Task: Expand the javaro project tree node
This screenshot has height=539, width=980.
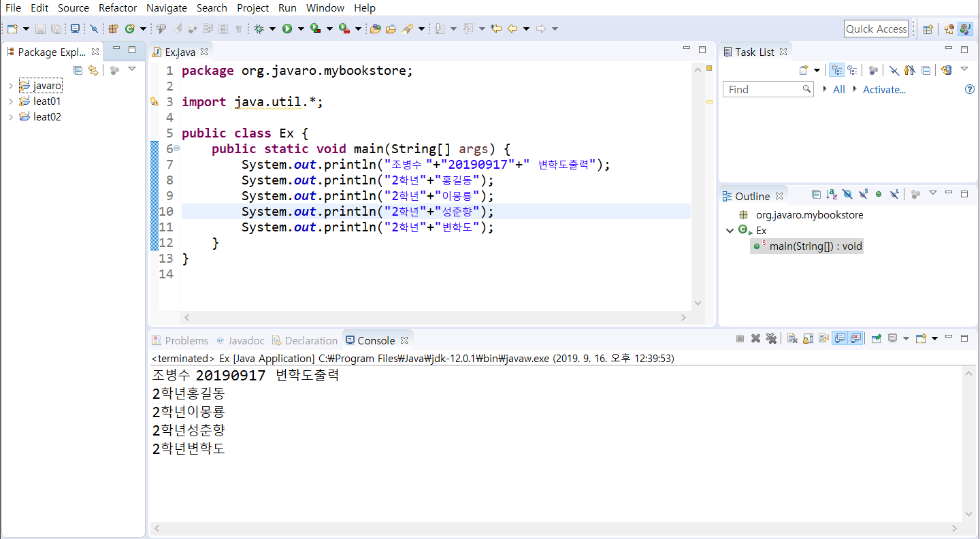Action: pos(11,86)
